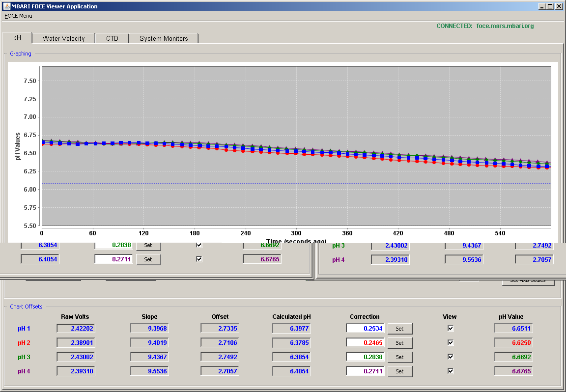
Task: Click Set button for pH 1 correction
Action: pos(399,329)
